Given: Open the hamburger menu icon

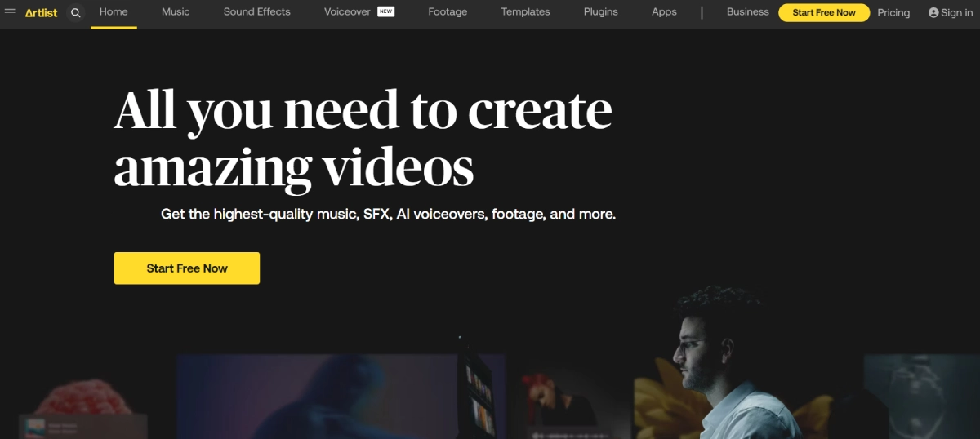Looking at the screenshot, I should tap(10, 12).
